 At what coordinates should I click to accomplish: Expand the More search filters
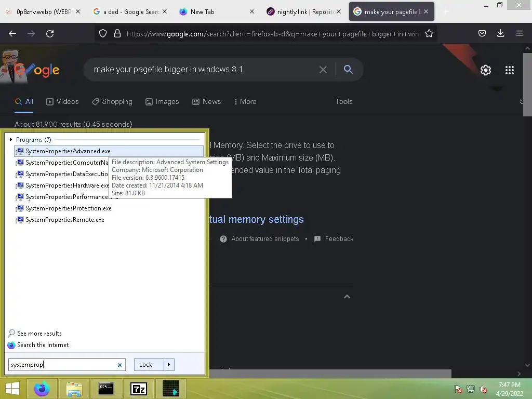(245, 101)
